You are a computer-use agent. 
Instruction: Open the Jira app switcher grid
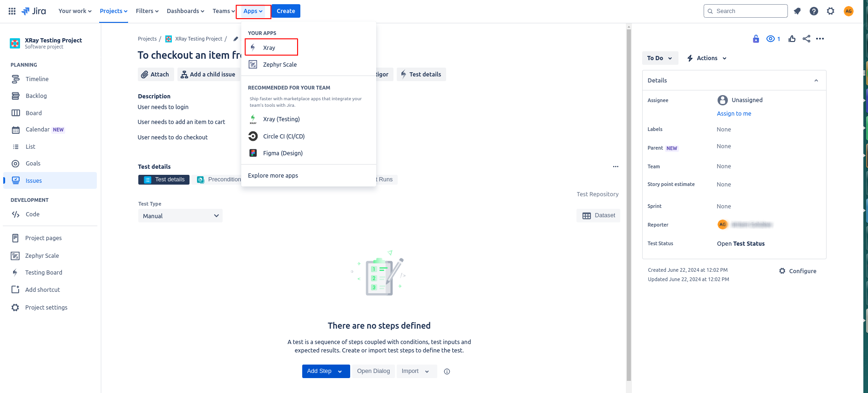tap(12, 11)
